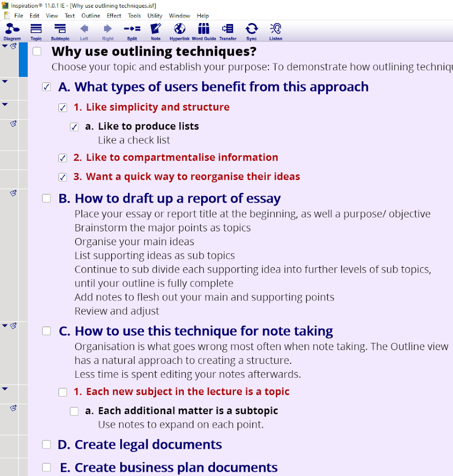Click the Split toolbar icon

tap(132, 31)
